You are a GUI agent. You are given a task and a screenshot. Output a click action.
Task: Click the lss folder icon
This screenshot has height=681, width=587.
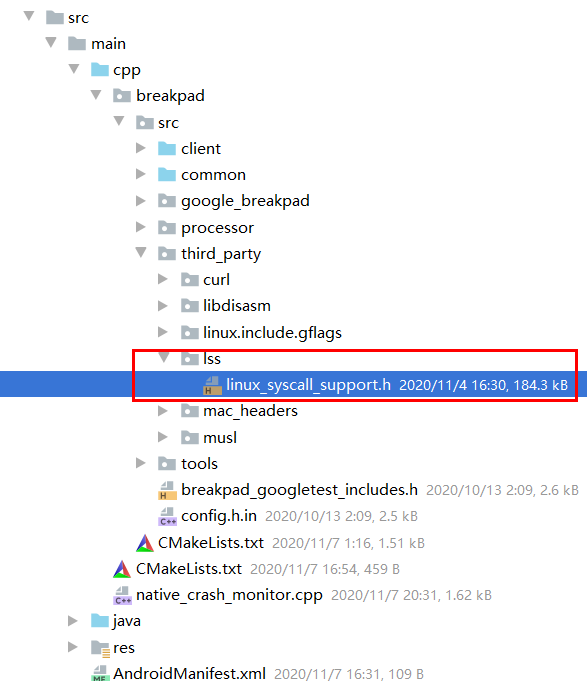tap(190, 359)
